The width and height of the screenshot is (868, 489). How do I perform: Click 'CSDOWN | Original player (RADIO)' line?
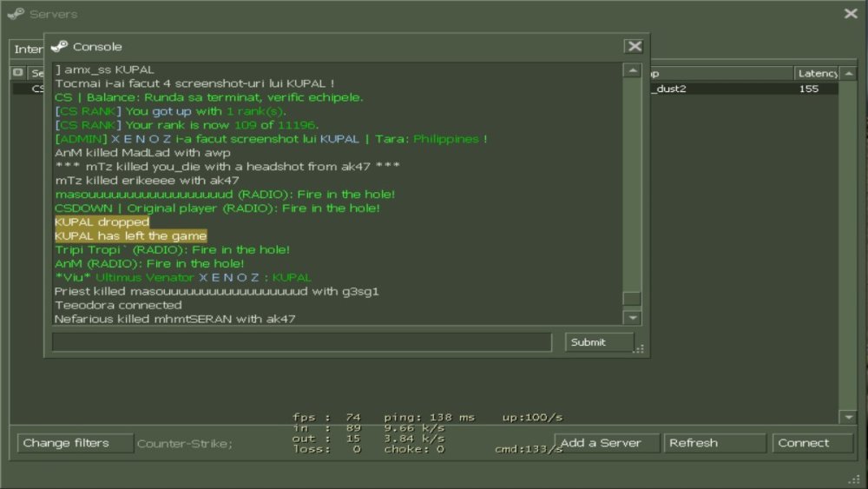point(217,208)
